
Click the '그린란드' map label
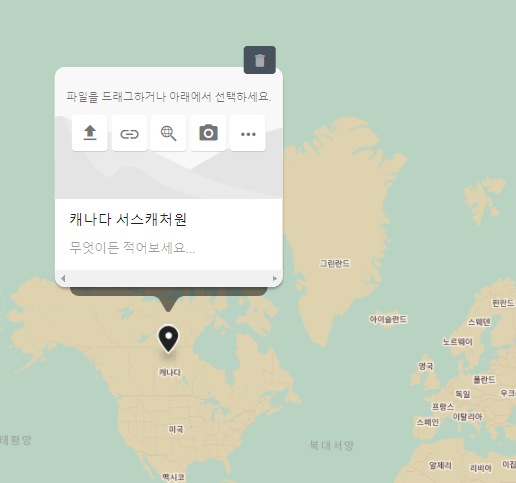[x=335, y=264]
